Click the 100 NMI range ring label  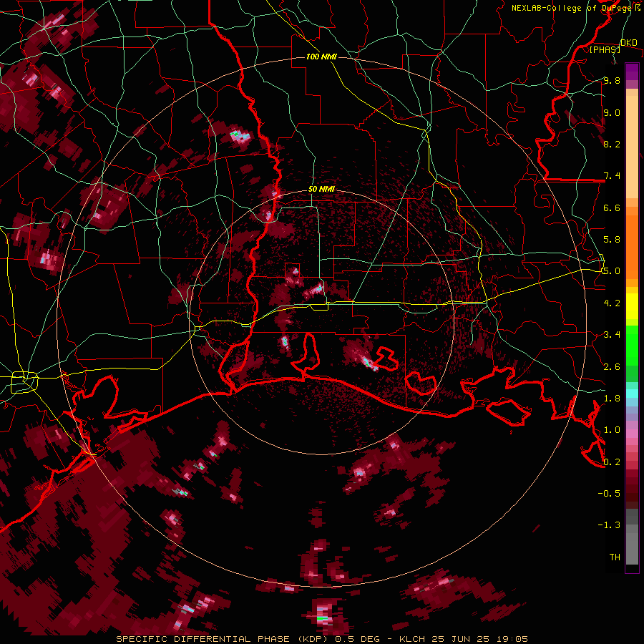pos(321,57)
